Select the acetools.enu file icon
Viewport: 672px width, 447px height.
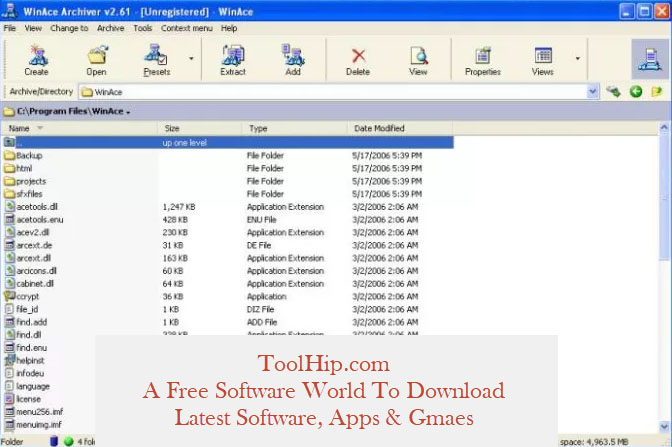point(9,219)
